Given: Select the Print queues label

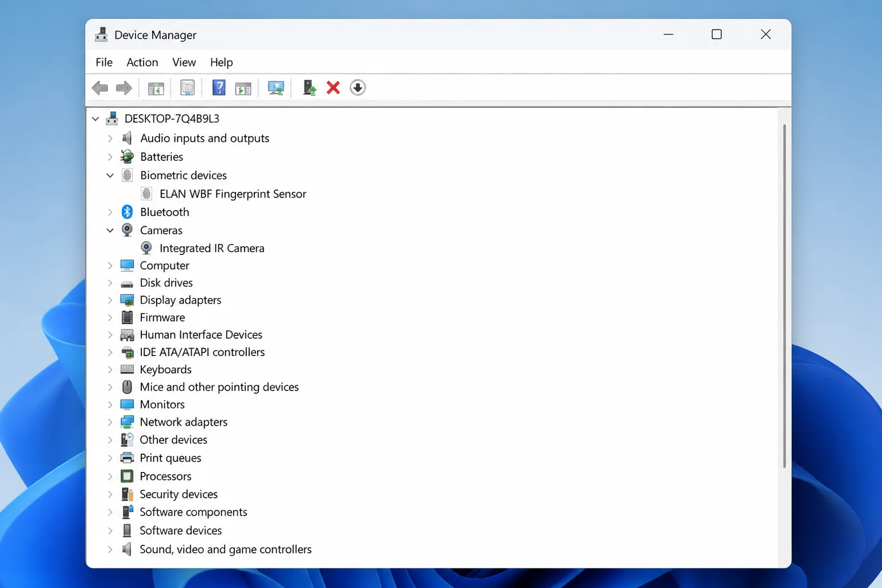Looking at the screenshot, I should click(x=171, y=458).
